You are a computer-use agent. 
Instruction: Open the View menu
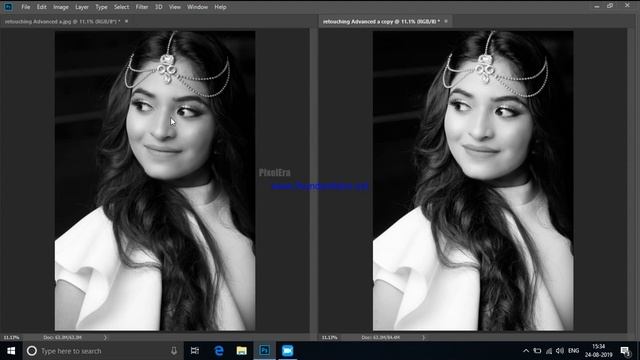pos(175,7)
